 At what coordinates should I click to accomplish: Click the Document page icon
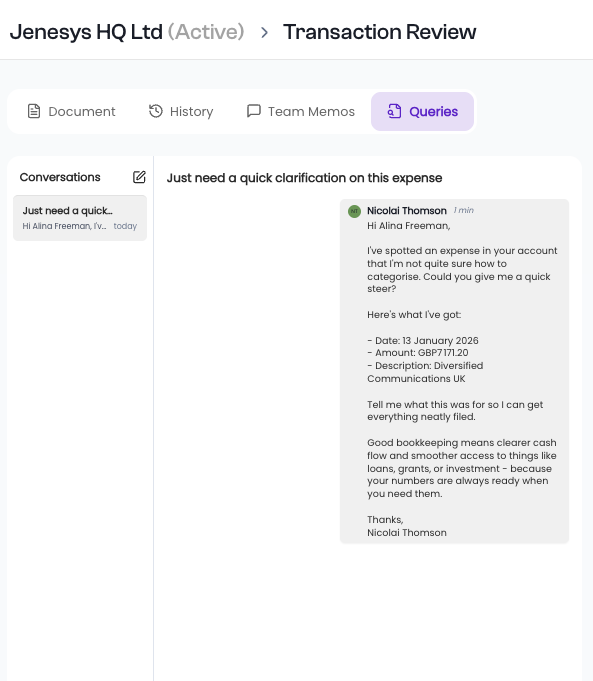click(x=34, y=111)
